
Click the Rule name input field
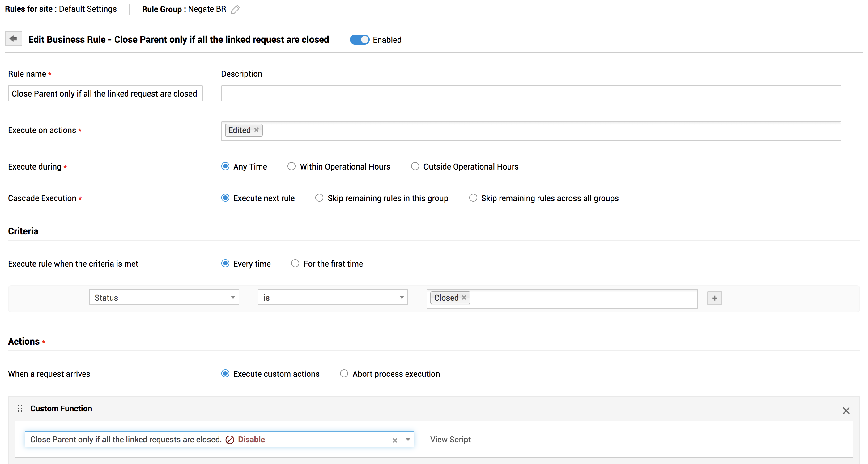coord(105,93)
